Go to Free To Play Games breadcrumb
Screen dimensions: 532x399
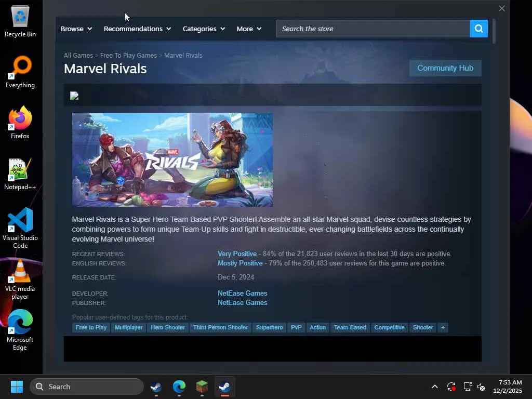point(129,55)
